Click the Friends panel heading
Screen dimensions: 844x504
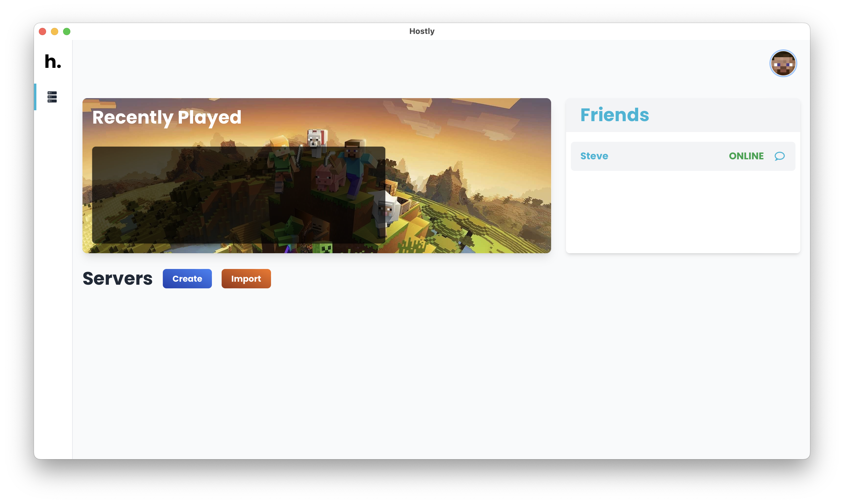point(614,115)
